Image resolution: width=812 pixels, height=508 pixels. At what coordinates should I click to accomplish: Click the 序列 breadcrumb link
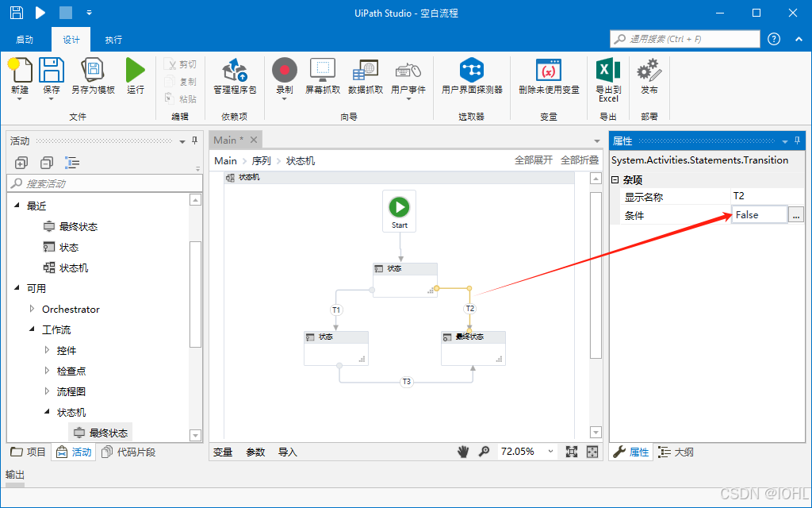[x=262, y=160]
